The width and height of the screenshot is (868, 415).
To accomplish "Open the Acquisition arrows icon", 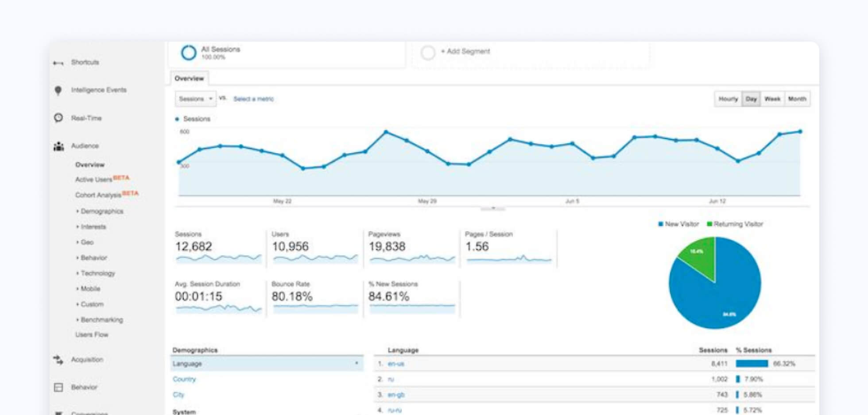I will click(x=58, y=360).
